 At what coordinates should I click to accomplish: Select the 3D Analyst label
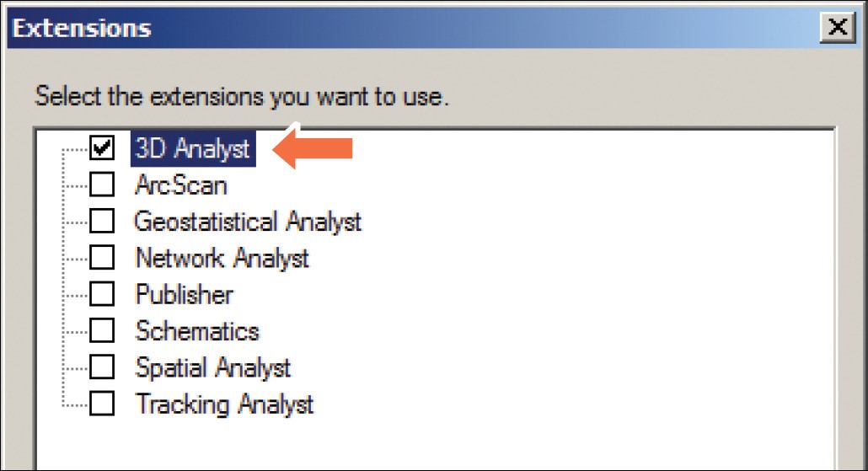(193, 148)
